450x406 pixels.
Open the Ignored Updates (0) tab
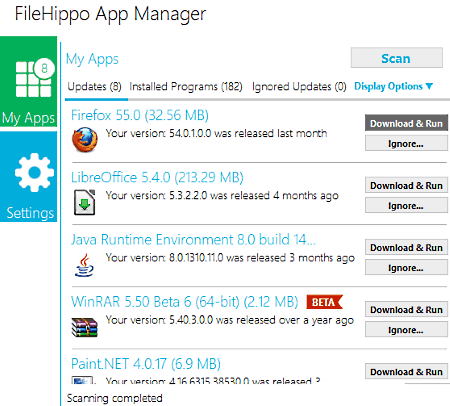tap(299, 87)
